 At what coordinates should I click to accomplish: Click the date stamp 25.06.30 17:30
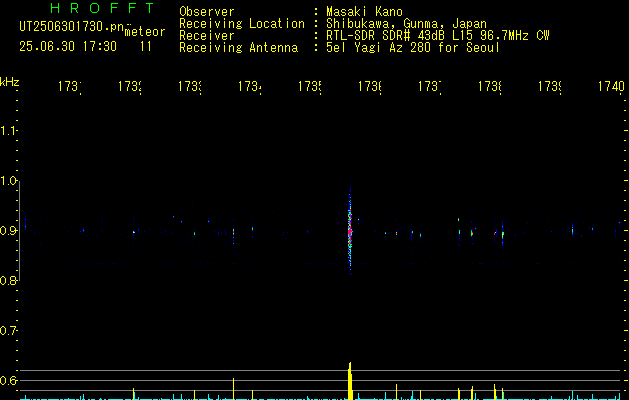(x=68, y=47)
